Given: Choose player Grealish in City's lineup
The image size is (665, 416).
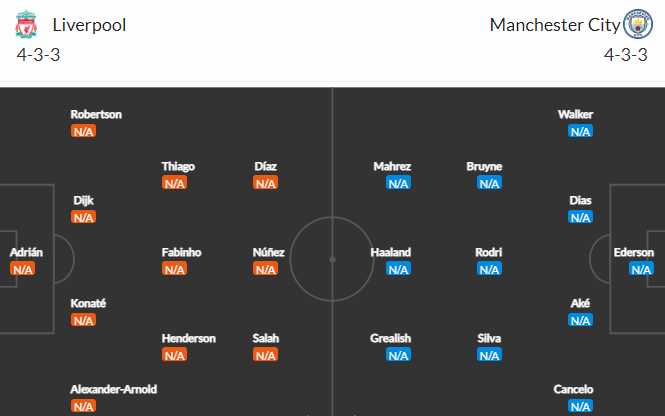Looking at the screenshot, I should (391, 338).
